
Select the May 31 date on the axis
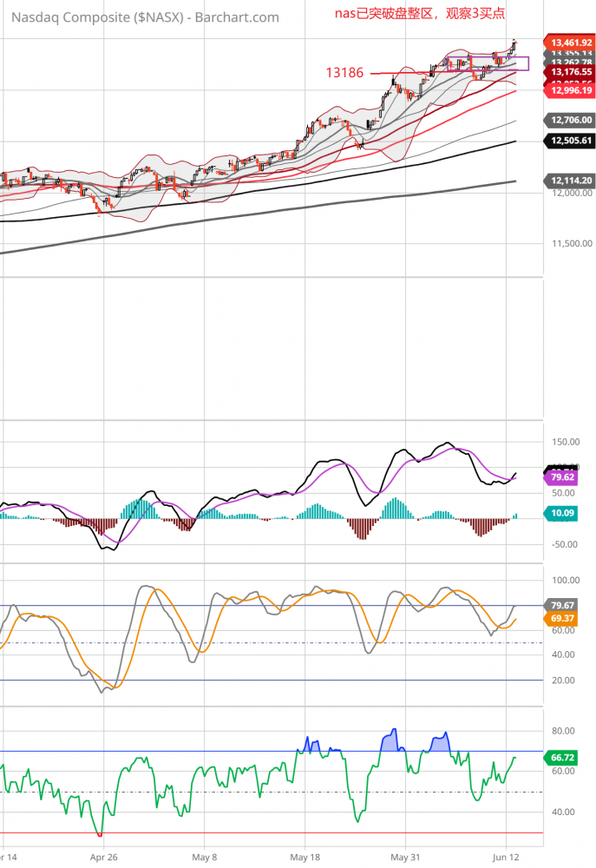(405, 856)
